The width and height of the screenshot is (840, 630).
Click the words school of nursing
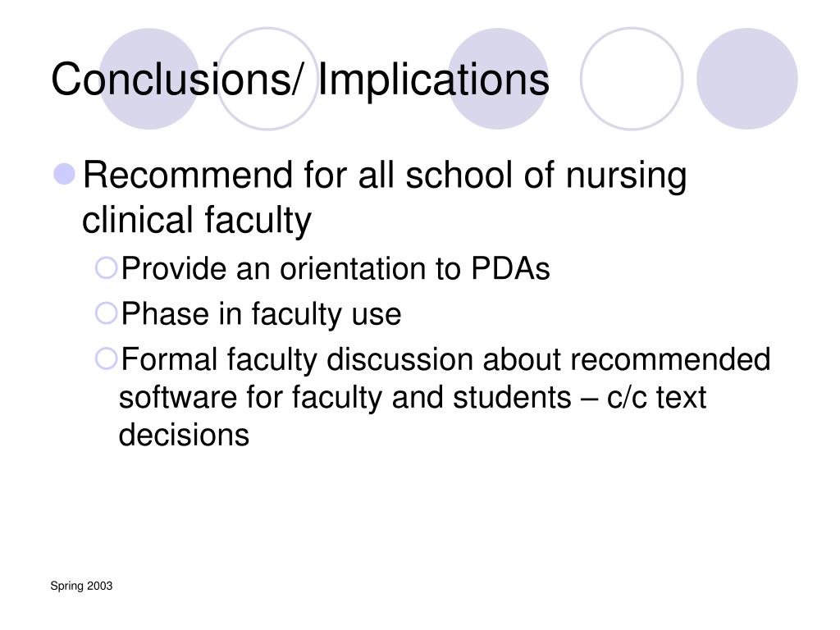(546, 176)
